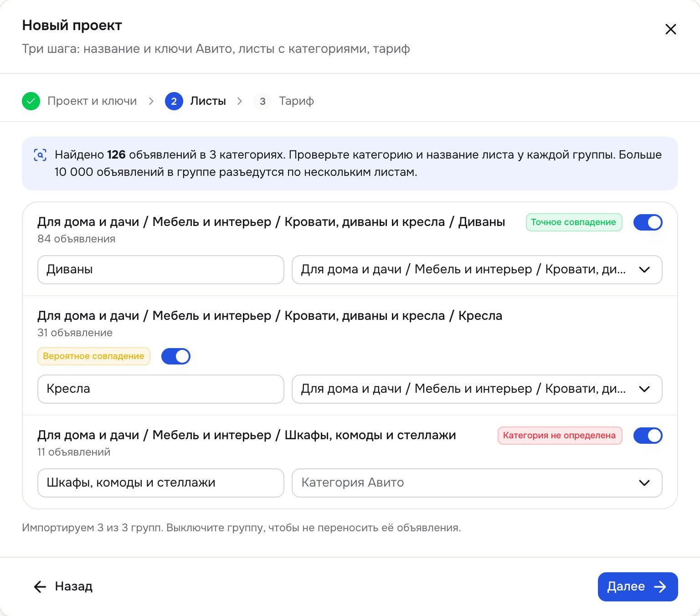This screenshot has width=700, height=616.
Task: Toggle off Шкафы, комоды и стеллажи group
Action: coord(648,436)
